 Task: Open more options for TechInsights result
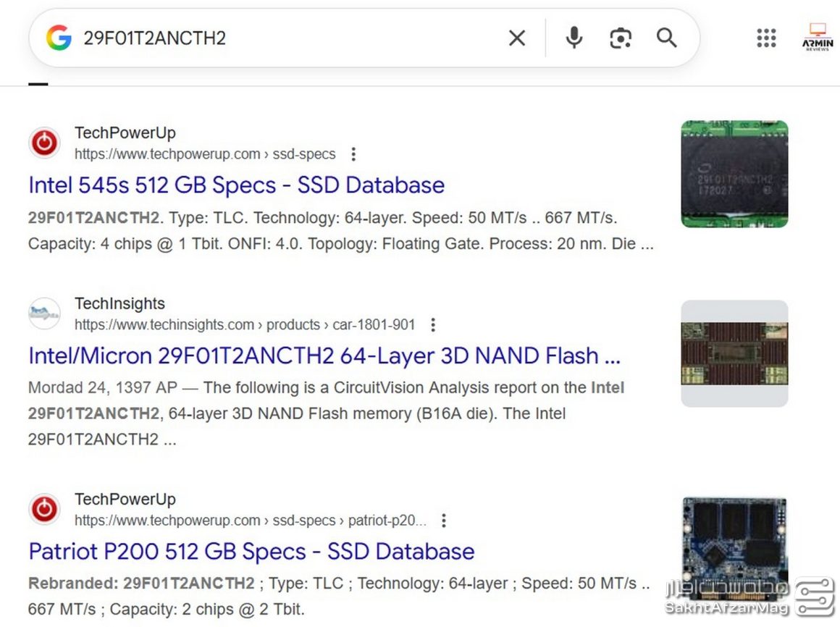[433, 325]
